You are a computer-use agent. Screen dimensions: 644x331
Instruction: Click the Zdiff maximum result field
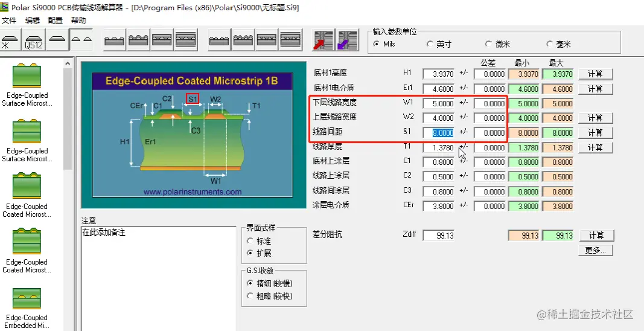pos(558,236)
